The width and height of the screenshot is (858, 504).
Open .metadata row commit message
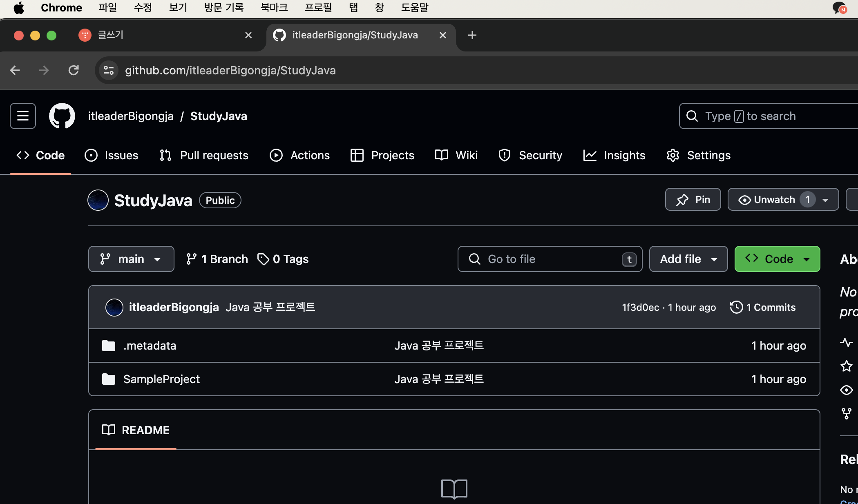click(439, 346)
